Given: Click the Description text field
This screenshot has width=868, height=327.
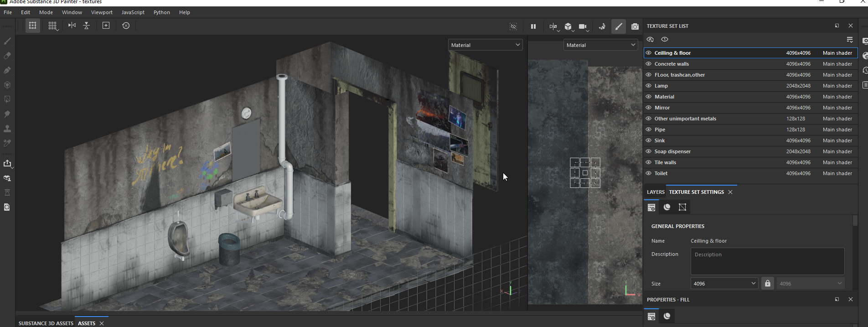Looking at the screenshot, I should (x=767, y=261).
